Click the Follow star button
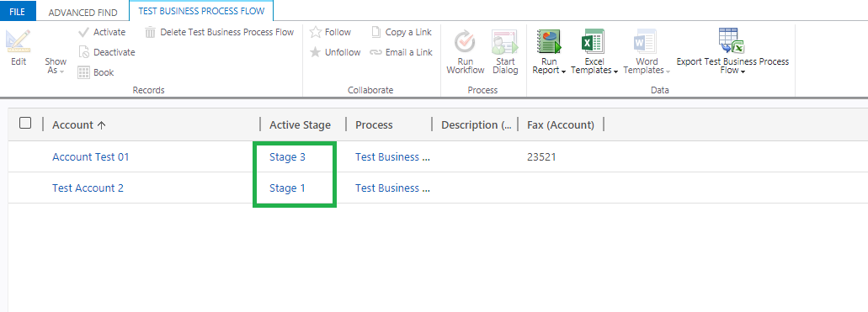 [x=330, y=32]
